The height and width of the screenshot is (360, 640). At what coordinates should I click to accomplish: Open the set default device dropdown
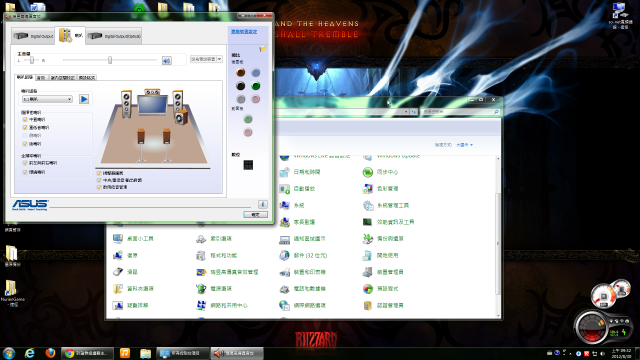[x=206, y=59]
